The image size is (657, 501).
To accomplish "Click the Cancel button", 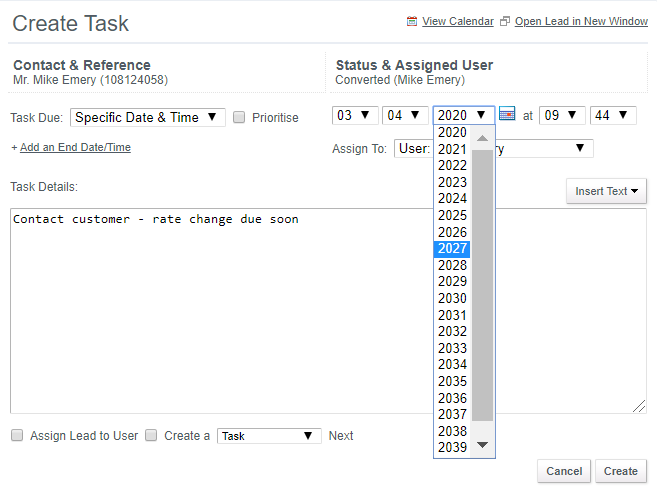I will coord(564,471).
